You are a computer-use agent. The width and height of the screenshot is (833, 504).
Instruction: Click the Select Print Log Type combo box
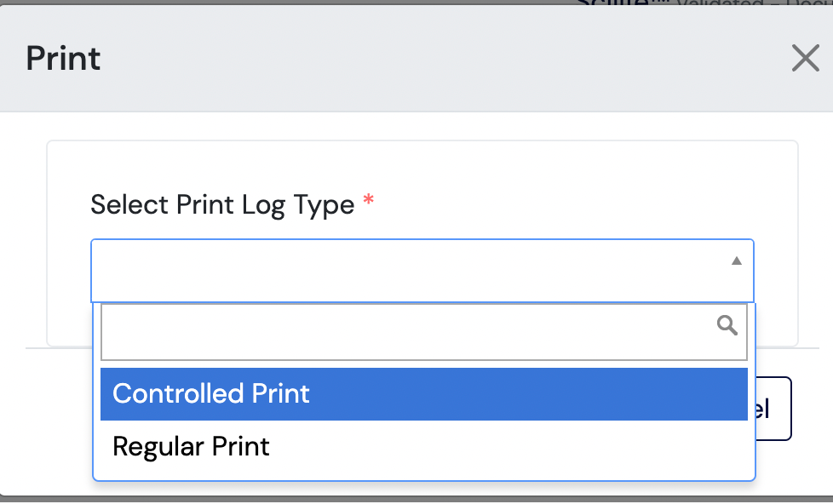422,271
